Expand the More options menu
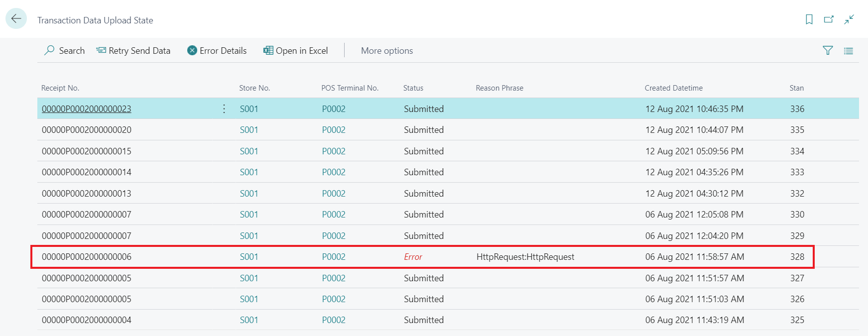The height and width of the screenshot is (336, 868). point(387,50)
